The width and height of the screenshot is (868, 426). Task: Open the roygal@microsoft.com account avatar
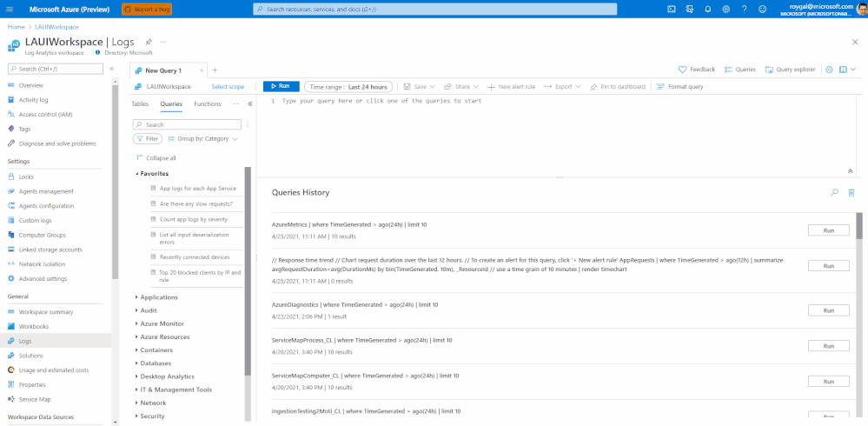[861, 9]
